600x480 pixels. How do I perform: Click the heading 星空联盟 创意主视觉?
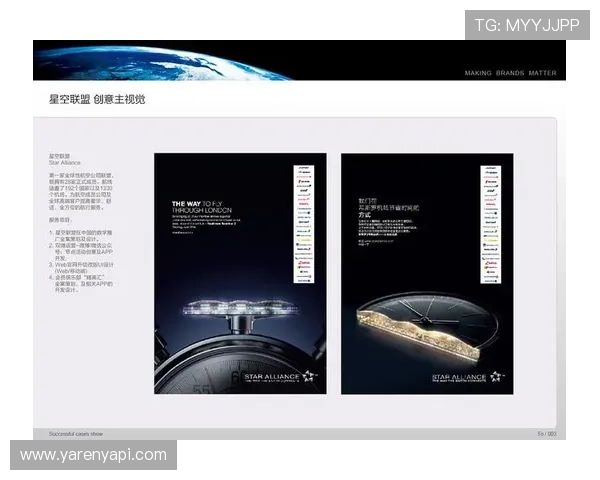point(97,100)
